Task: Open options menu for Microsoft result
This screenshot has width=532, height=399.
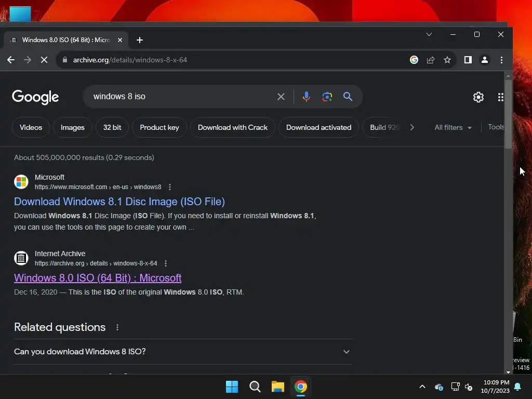Action: tap(170, 187)
